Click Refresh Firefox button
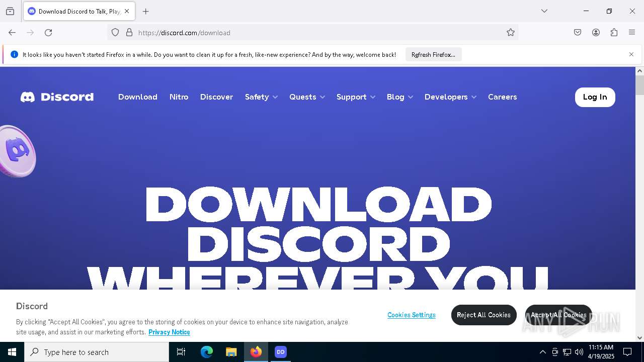The height and width of the screenshot is (362, 644). [433, 54]
